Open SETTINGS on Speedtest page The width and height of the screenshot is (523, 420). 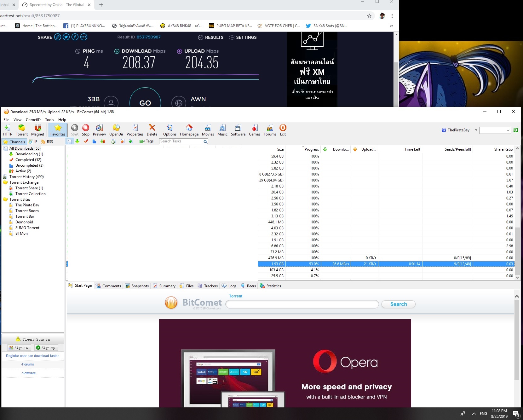243,37
